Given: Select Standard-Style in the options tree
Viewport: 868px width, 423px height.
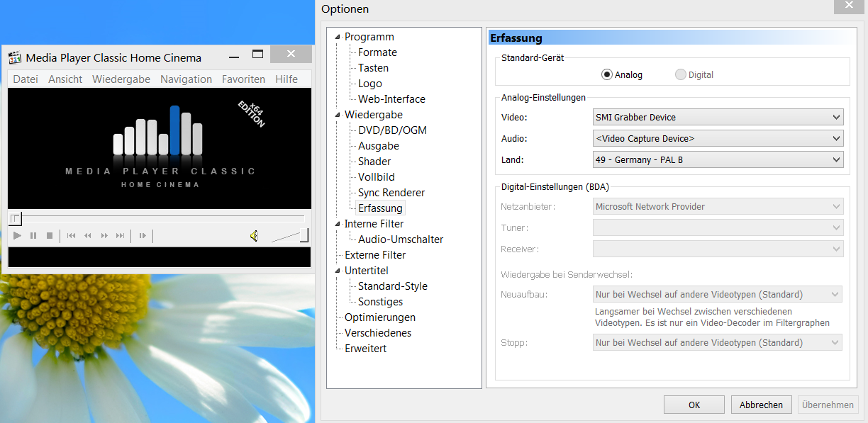Looking at the screenshot, I should click(x=393, y=286).
